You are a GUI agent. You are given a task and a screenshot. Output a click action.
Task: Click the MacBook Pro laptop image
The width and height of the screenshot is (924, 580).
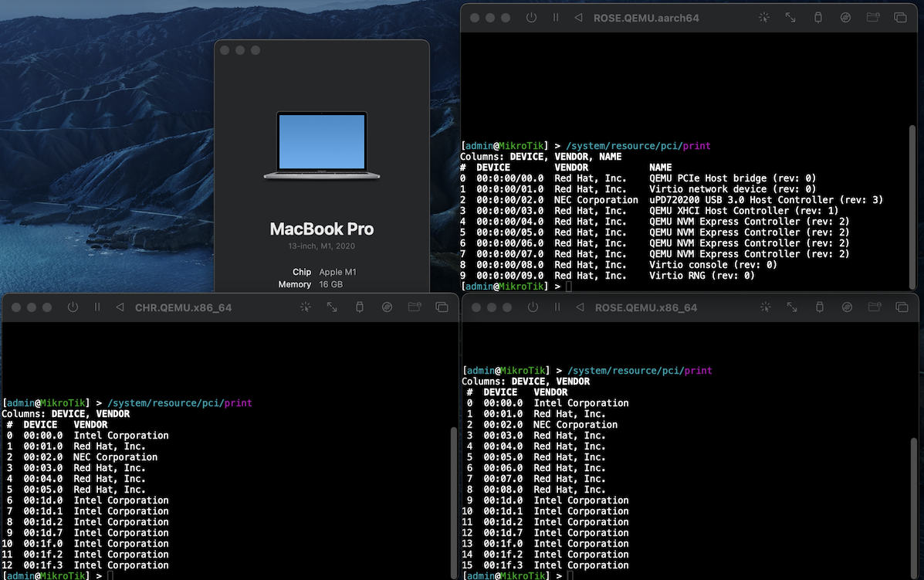[x=322, y=145]
